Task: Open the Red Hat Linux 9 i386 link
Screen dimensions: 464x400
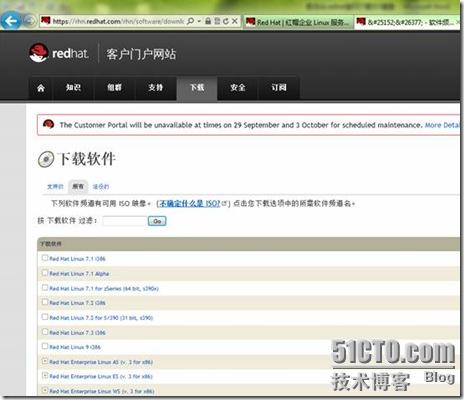Action: (75, 347)
